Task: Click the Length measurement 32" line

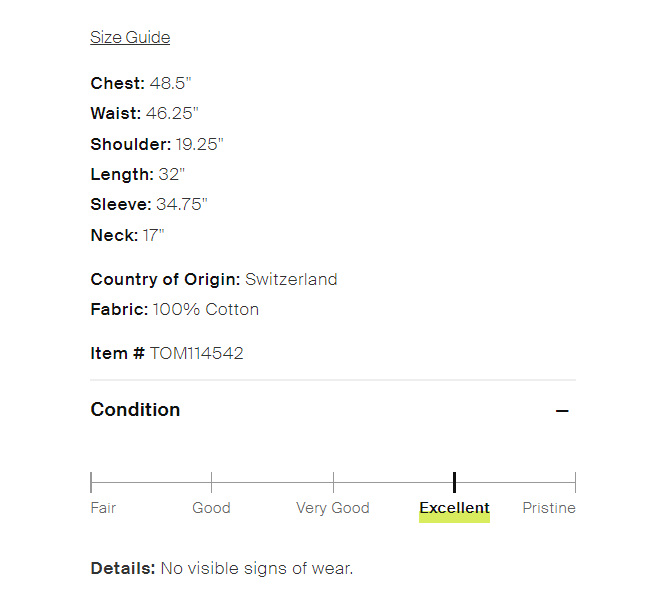Action: pos(138,174)
